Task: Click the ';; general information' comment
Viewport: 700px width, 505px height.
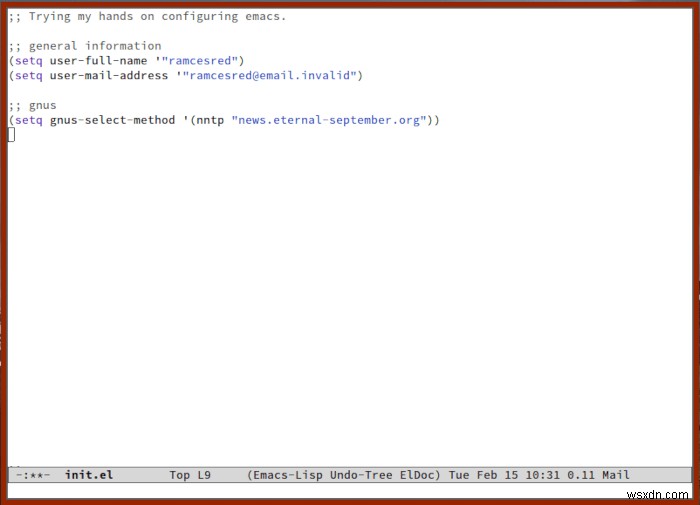Action: (x=85, y=46)
